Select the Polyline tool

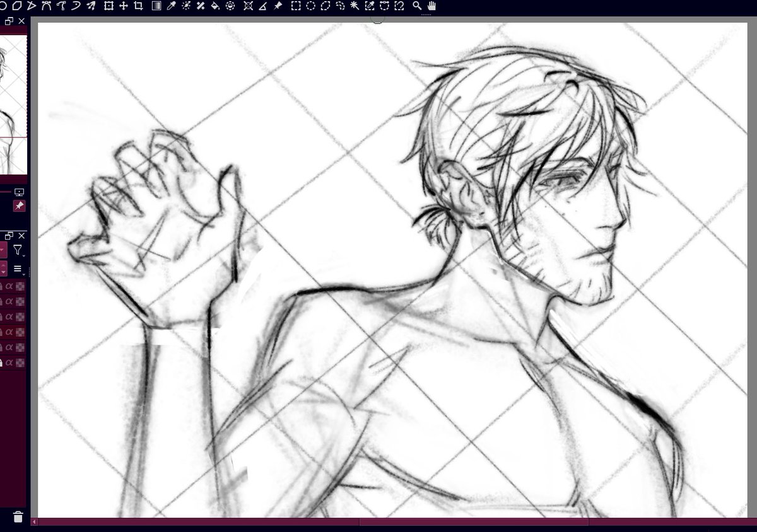tap(32, 6)
